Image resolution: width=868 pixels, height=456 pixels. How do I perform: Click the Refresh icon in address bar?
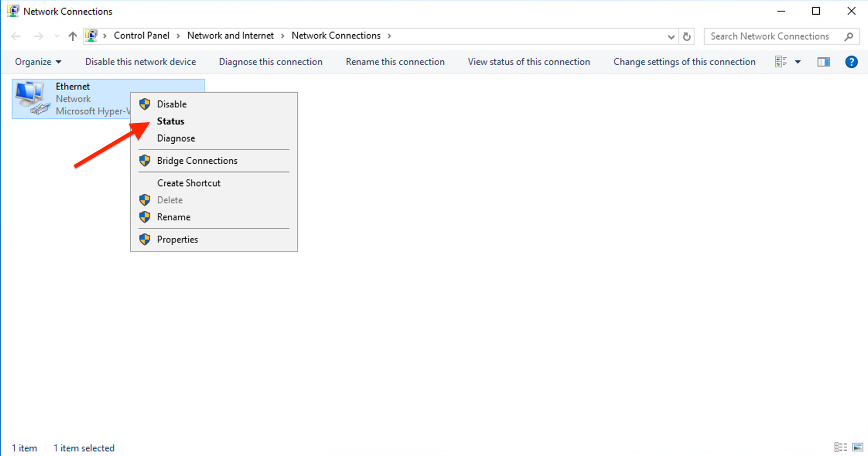(687, 36)
